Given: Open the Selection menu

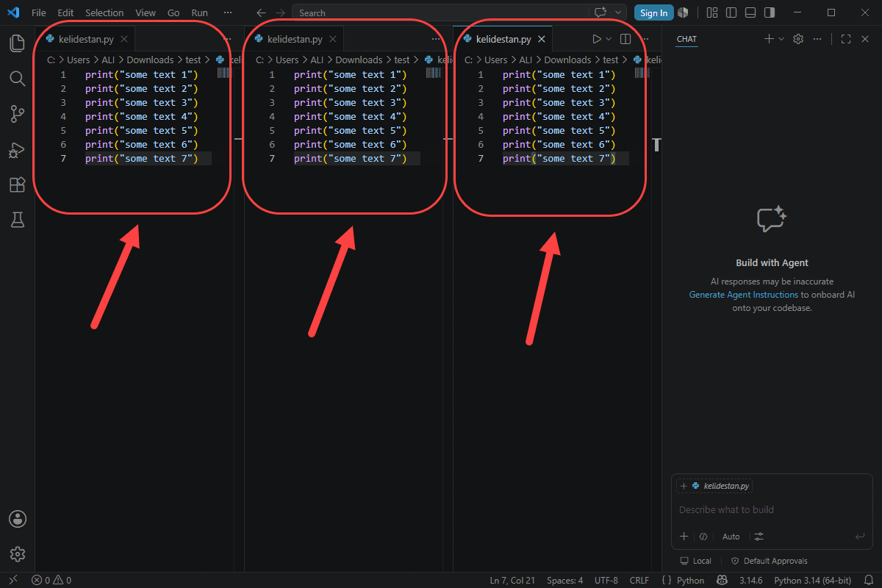Looking at the screenshot, I should 104,12.
